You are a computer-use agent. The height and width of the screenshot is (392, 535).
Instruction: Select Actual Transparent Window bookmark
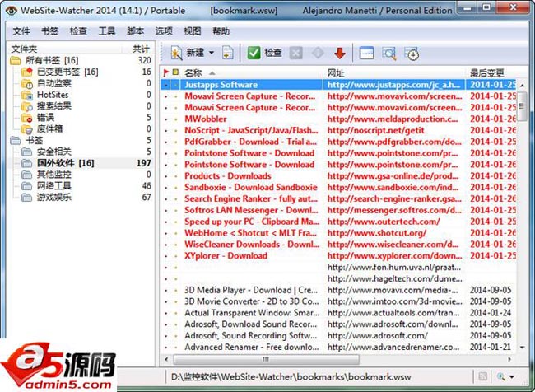252,313
